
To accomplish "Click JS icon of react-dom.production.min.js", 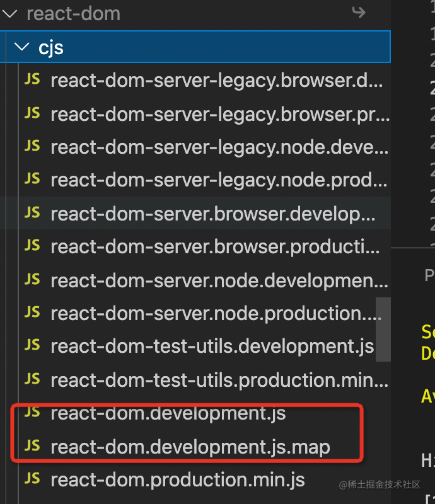I will [x=32, y=479].
